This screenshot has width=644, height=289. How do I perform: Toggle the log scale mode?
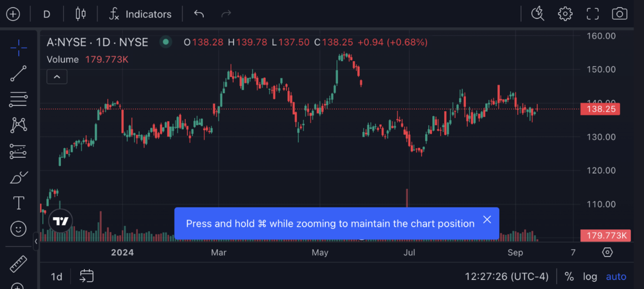(590, 276)
